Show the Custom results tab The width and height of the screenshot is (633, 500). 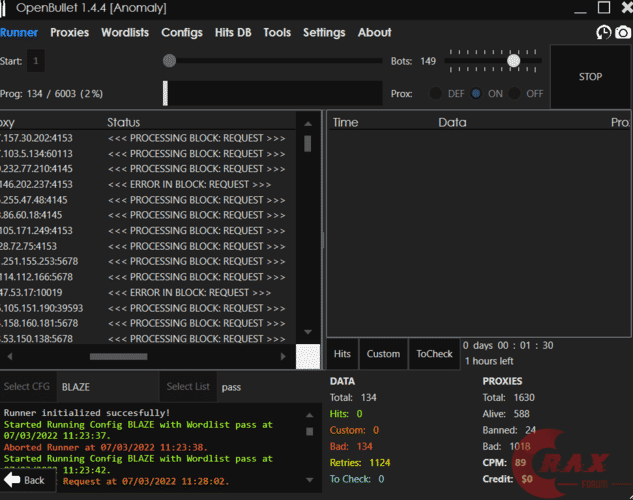coord(383,354)
